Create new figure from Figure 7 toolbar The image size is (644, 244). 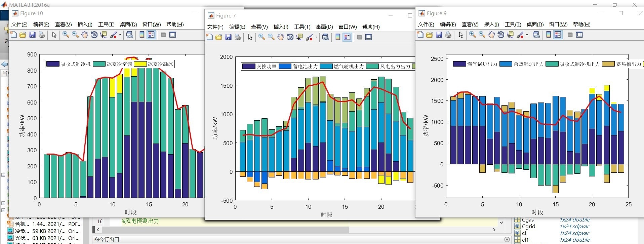pos(209,37)
